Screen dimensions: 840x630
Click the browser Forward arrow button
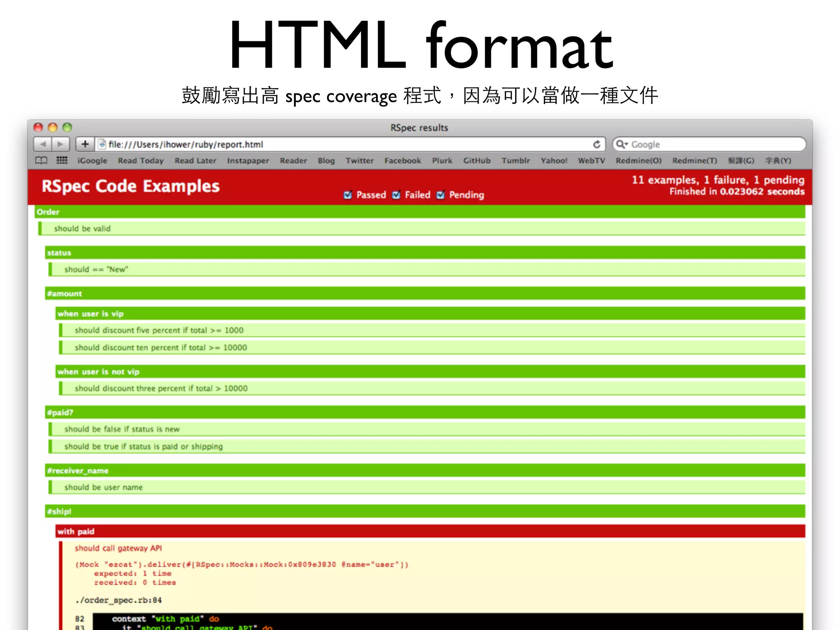point(60,144)
